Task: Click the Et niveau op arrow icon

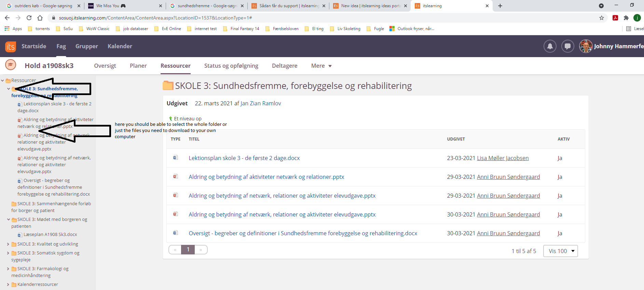Action: pos(170,119)
